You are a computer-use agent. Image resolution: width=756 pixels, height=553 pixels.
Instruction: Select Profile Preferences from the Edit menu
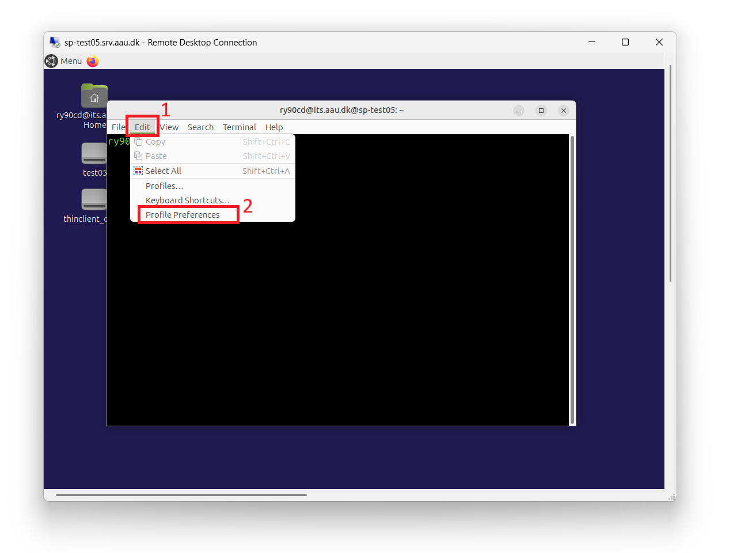(182, 214)
